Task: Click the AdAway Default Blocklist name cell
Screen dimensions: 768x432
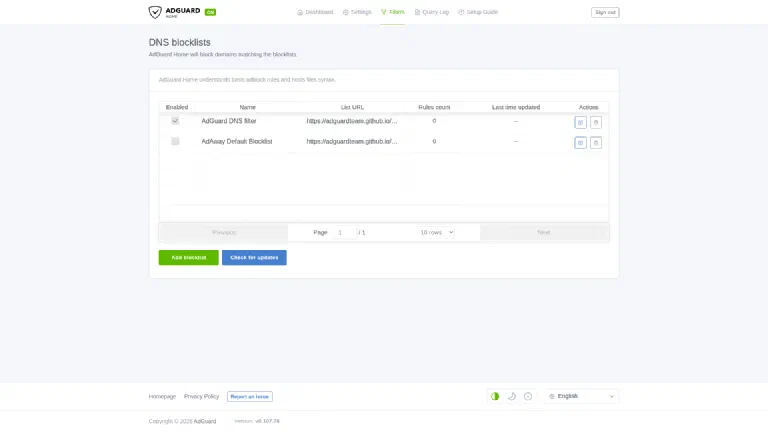Action: pyautogui.click(x=237, y=142)
